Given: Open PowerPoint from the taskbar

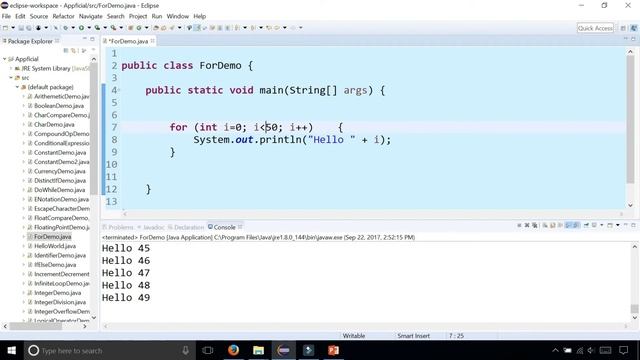Looking at the screenshot, I should [x=333, y=350].
